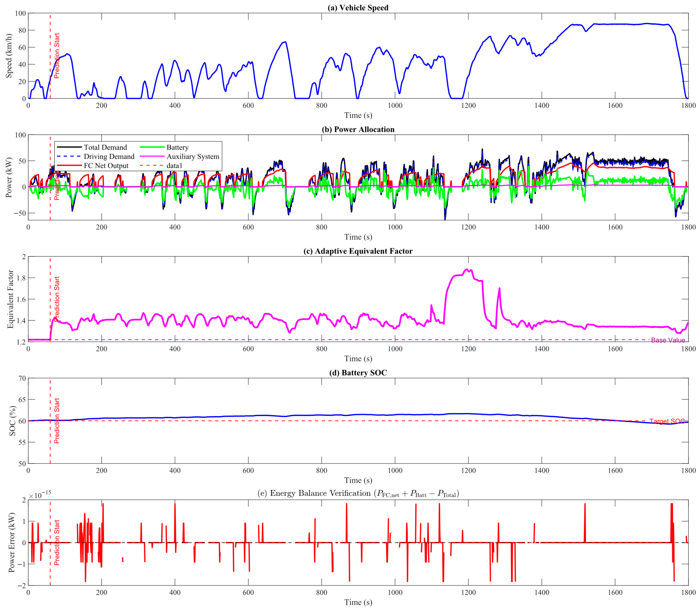Click the FC Net Output red legend line
700x610 pixels.
(69, 165)
